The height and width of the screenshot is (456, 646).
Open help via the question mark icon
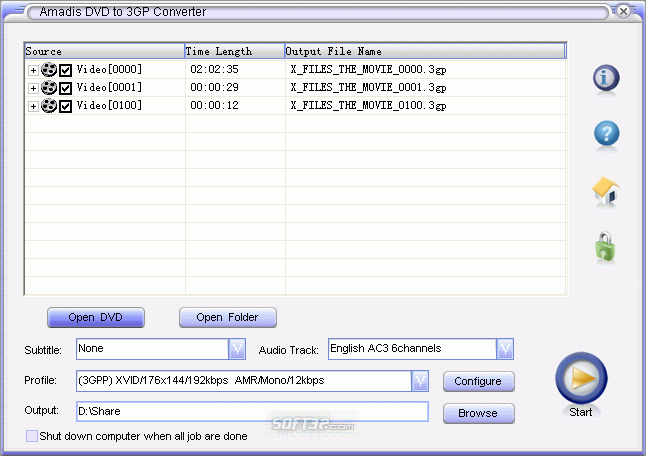[x=606, y=133]
